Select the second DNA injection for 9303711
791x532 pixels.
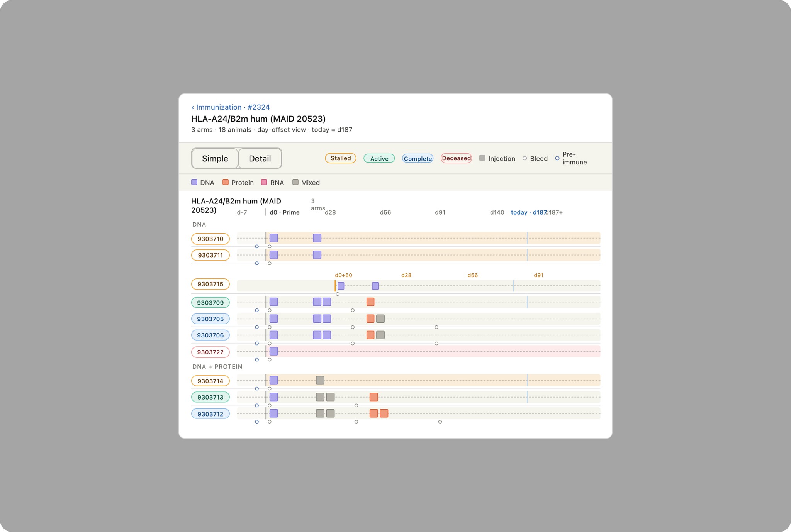click(317, 255)
